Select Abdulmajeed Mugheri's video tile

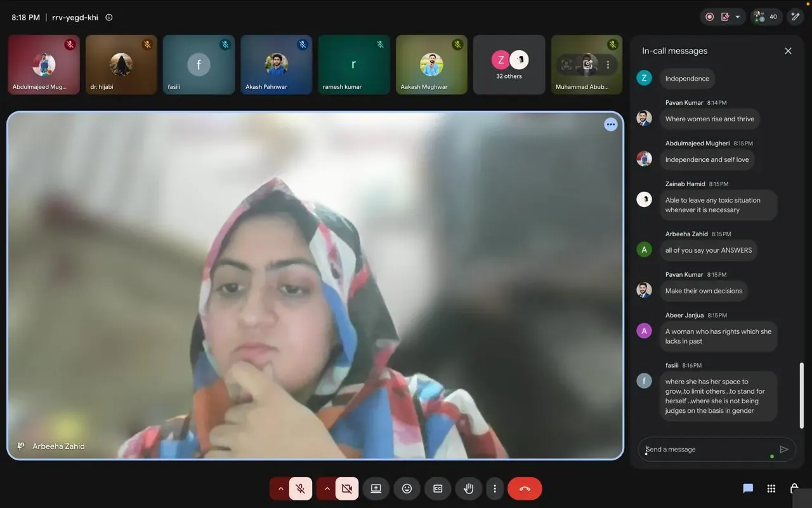pyautogui.click(x=44, y=65)
